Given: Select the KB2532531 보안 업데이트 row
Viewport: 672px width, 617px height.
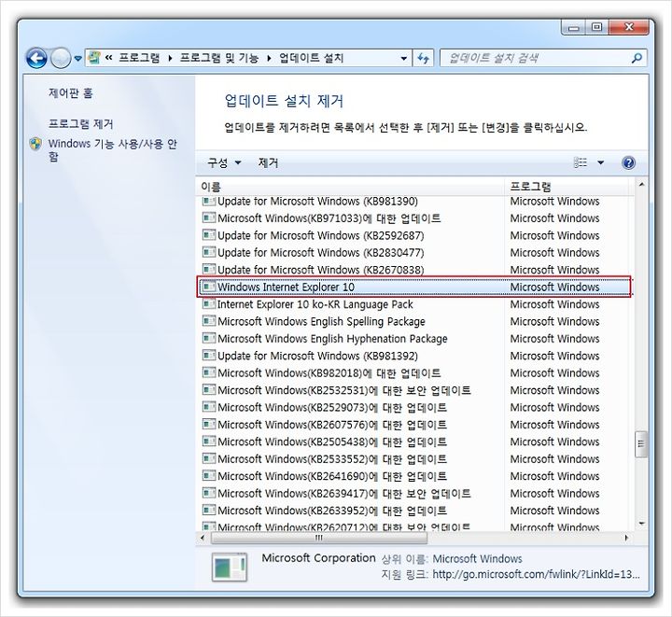Looking at the screenshot, I should pos(414,390).
